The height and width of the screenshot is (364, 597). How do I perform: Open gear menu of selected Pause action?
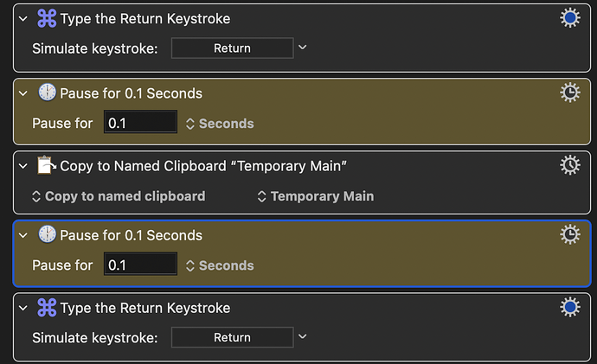click(570, 234)
